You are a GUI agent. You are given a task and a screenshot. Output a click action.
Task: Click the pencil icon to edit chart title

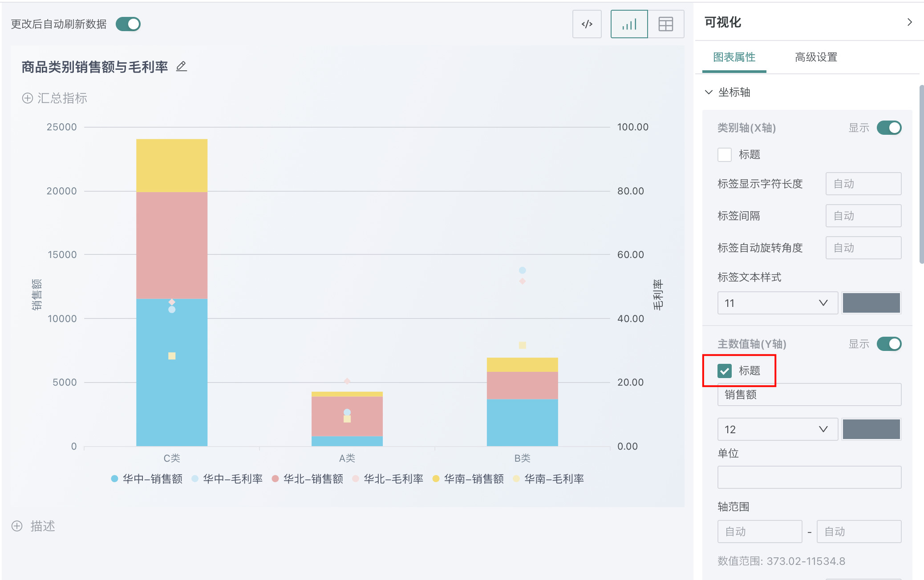point(181,67)
